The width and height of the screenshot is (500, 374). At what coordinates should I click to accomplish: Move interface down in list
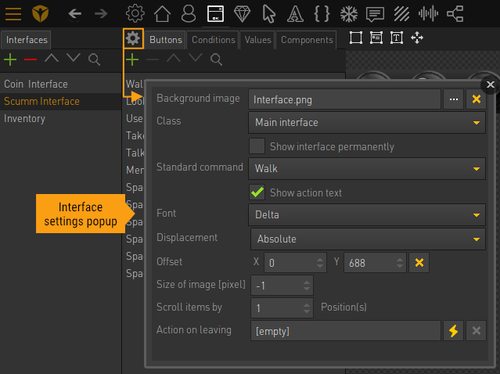click(x=73, y=58)
